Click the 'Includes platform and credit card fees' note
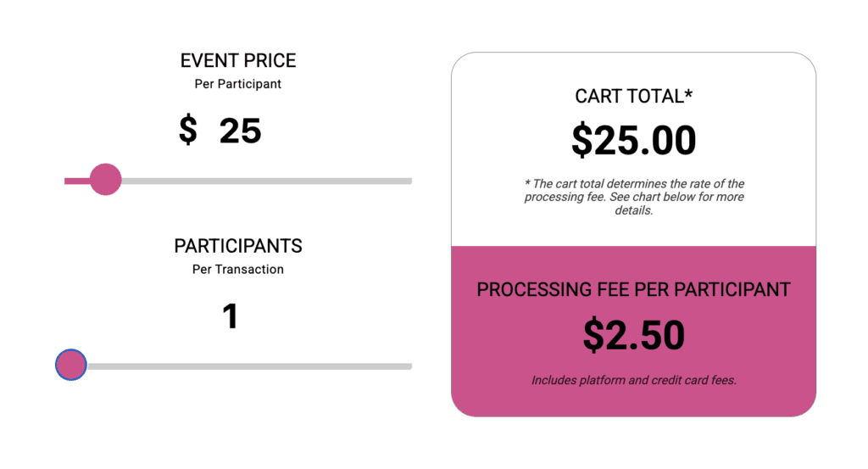 pos(633,380)
